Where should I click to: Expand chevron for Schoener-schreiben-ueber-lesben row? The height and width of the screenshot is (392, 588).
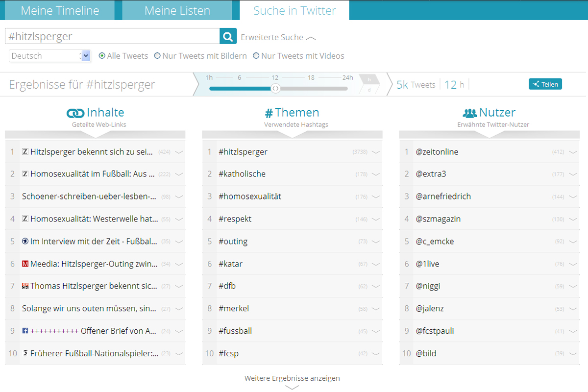[x=179, y=196]
